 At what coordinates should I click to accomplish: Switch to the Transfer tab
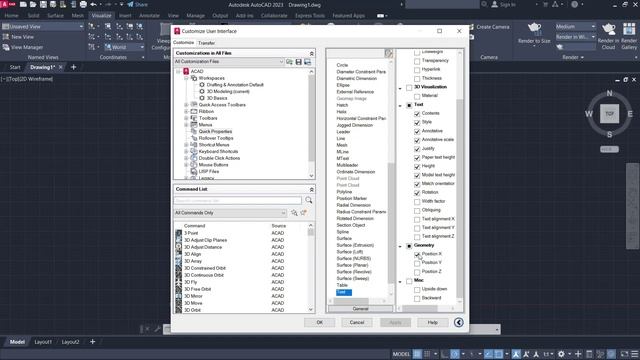click(207, 43)
